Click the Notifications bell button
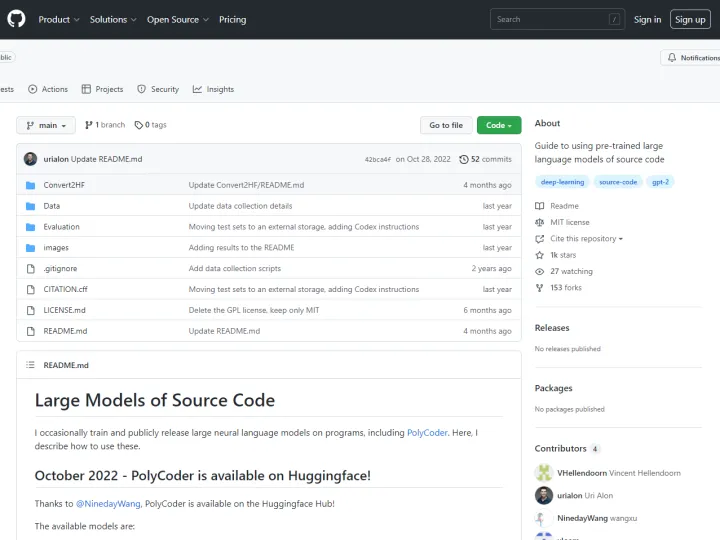 click(x=690, y=58)
